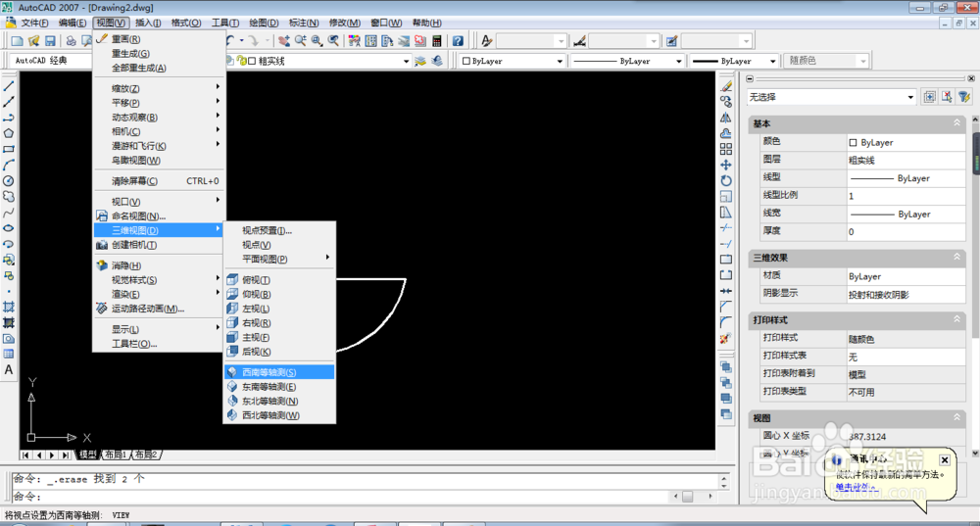
Task: Select the Array tool
Action: [725, 149]
